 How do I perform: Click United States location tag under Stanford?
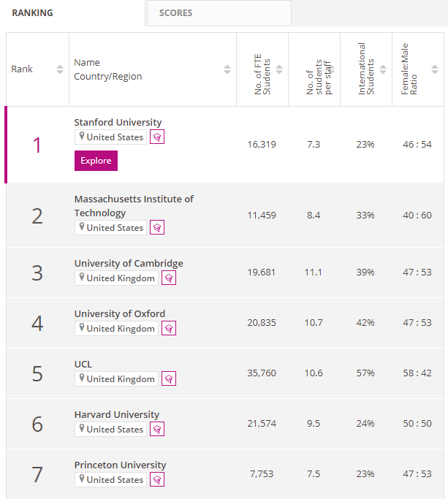click(x=111, y=137)
